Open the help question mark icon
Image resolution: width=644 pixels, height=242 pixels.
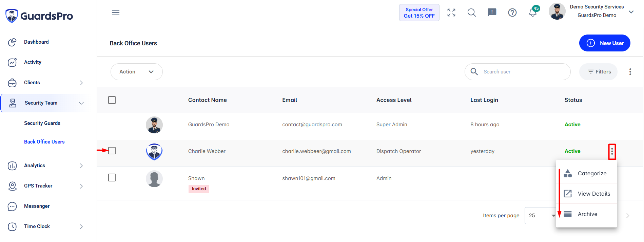(x=512, y=13)
